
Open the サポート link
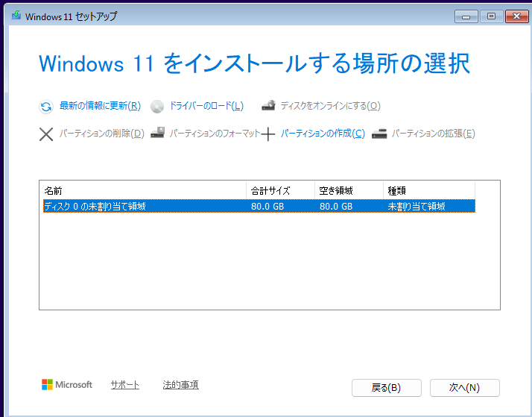(125, 385)
